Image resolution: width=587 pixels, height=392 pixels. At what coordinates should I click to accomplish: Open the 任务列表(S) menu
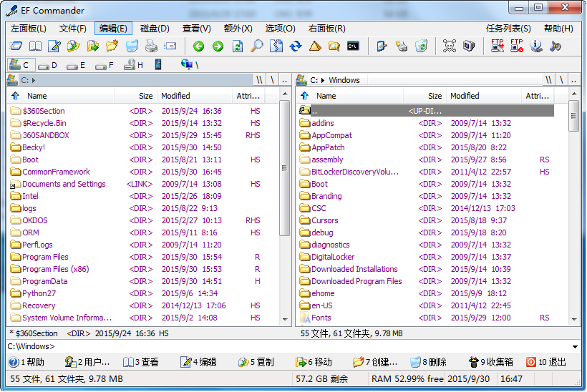click(508, 29)
